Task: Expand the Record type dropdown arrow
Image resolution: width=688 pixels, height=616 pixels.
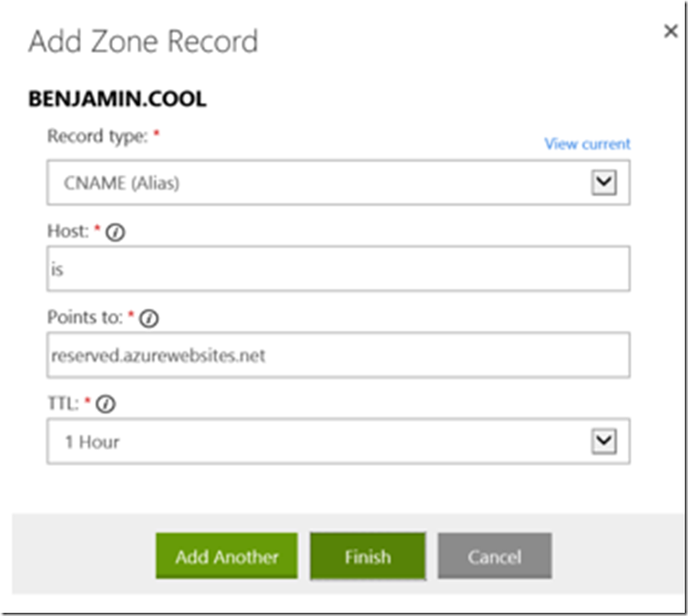Action: (603, 183)
